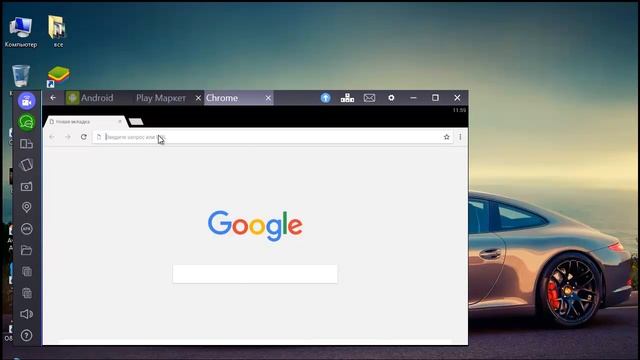Click the paste icon in the sidebar

27,293
